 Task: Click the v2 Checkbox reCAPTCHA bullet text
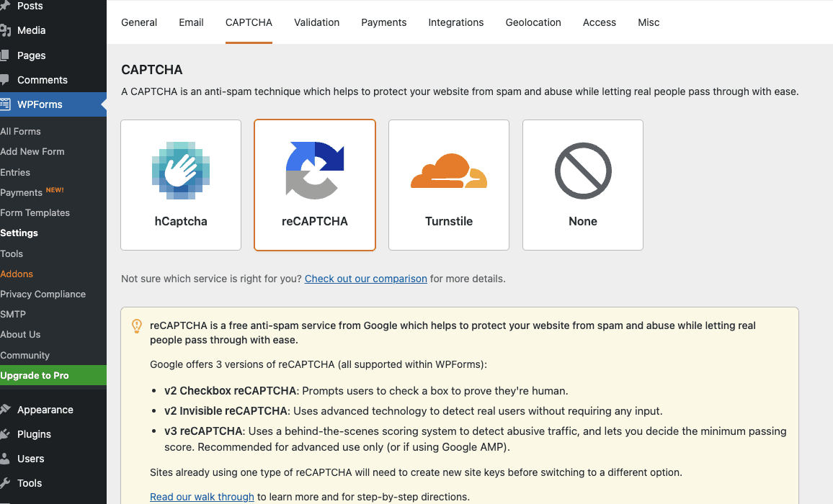click(366, 391)
